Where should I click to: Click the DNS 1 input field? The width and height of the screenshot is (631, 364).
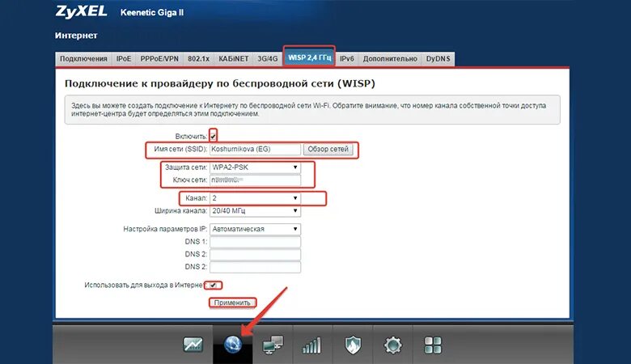[255, 242]
